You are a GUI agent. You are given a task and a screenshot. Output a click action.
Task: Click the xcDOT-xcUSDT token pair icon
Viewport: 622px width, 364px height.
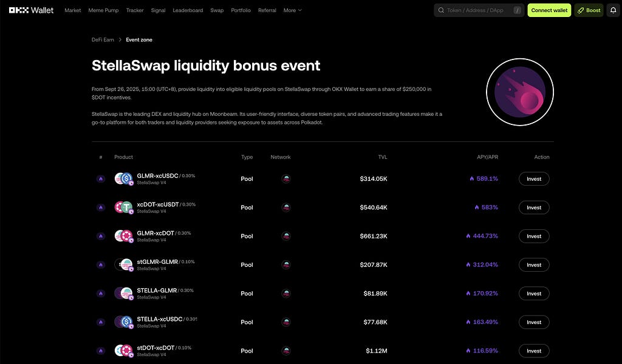tap(124, 207)
